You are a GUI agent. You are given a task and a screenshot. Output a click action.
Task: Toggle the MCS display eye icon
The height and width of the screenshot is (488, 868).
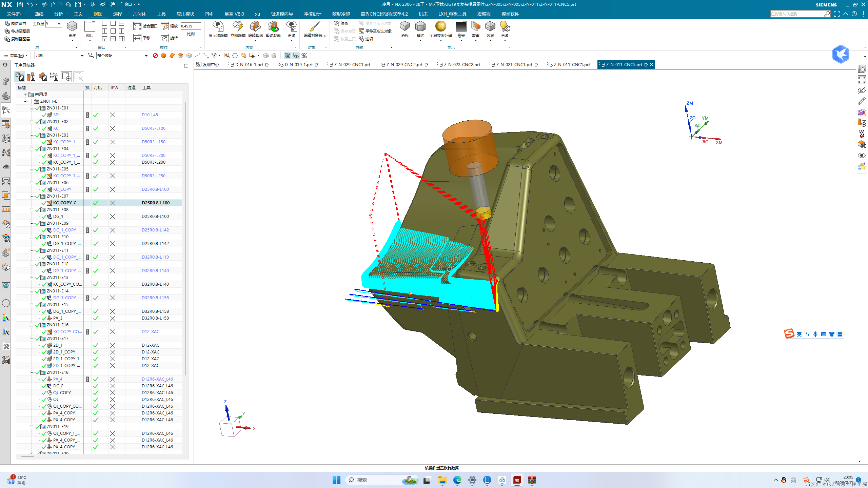pos(288,56)
